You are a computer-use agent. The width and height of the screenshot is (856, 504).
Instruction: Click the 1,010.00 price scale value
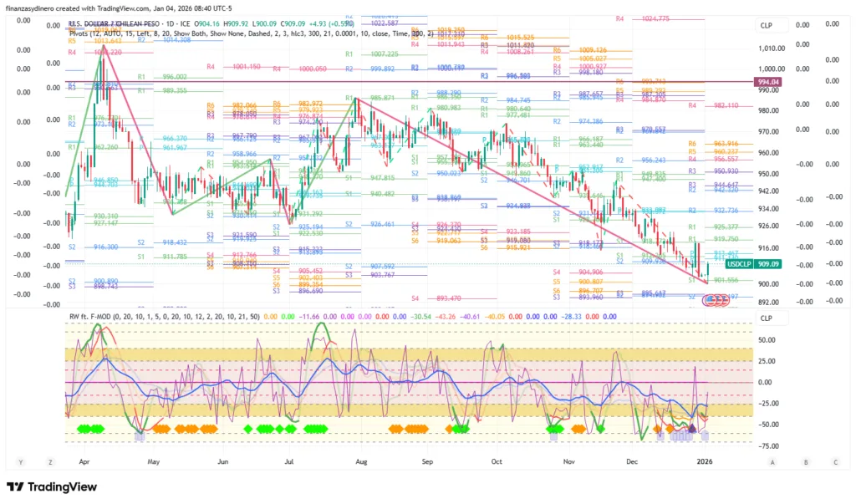point(771,48)
